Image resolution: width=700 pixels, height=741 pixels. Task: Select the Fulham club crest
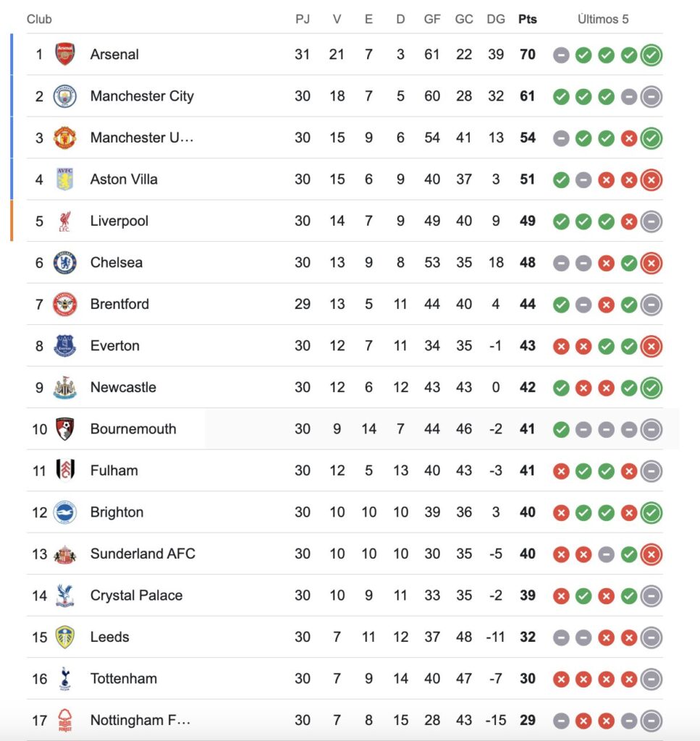(x=65, y=470)
